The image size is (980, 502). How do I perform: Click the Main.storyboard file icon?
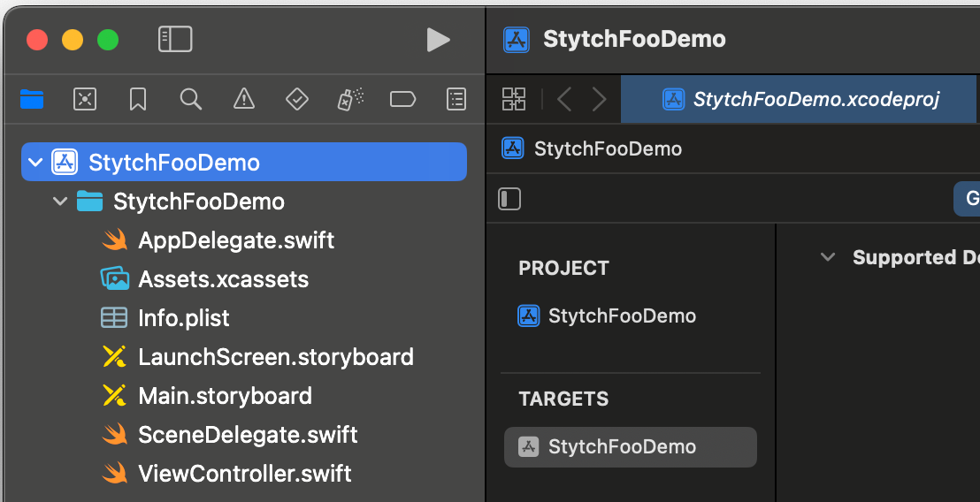pos(114,395)
